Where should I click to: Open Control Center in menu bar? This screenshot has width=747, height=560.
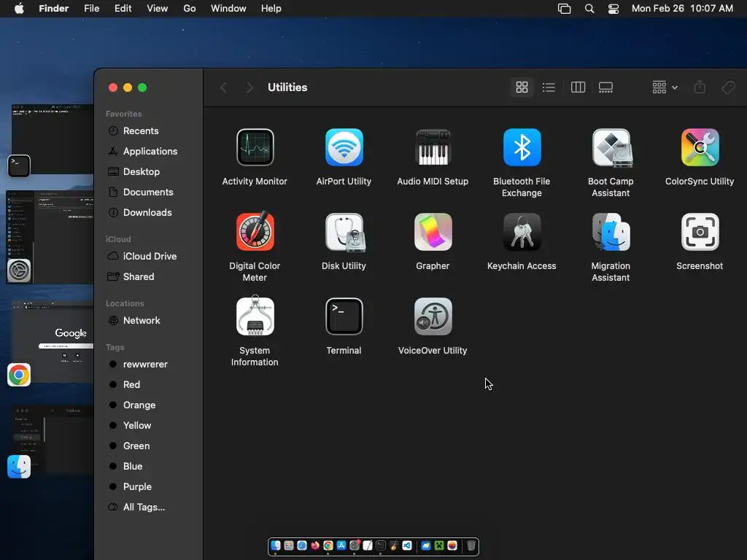point(613,9)
